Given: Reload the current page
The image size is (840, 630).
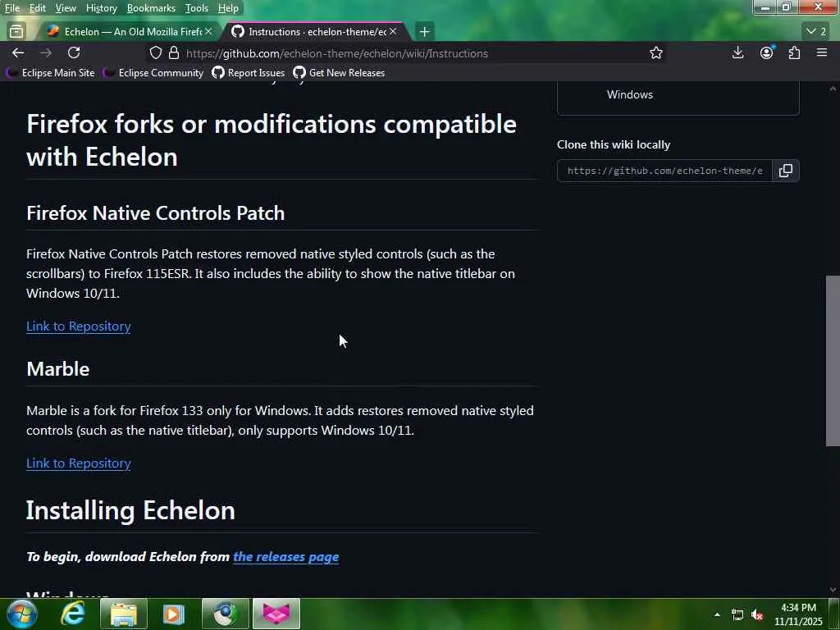Looking at the screenshot, I should tap(74, 52).
